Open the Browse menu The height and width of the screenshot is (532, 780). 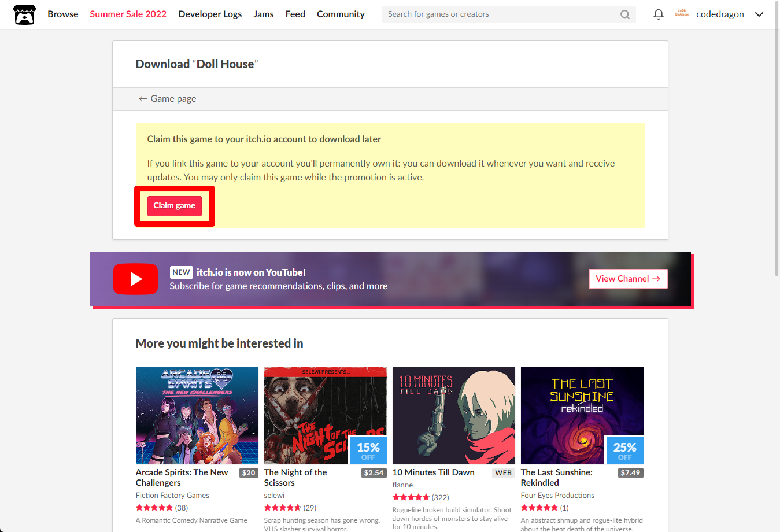click(x=63, y=14)
